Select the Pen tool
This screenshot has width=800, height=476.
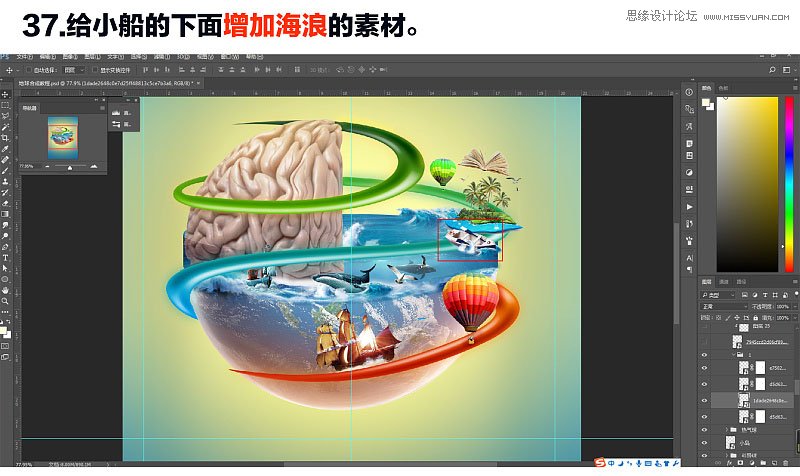5,247
